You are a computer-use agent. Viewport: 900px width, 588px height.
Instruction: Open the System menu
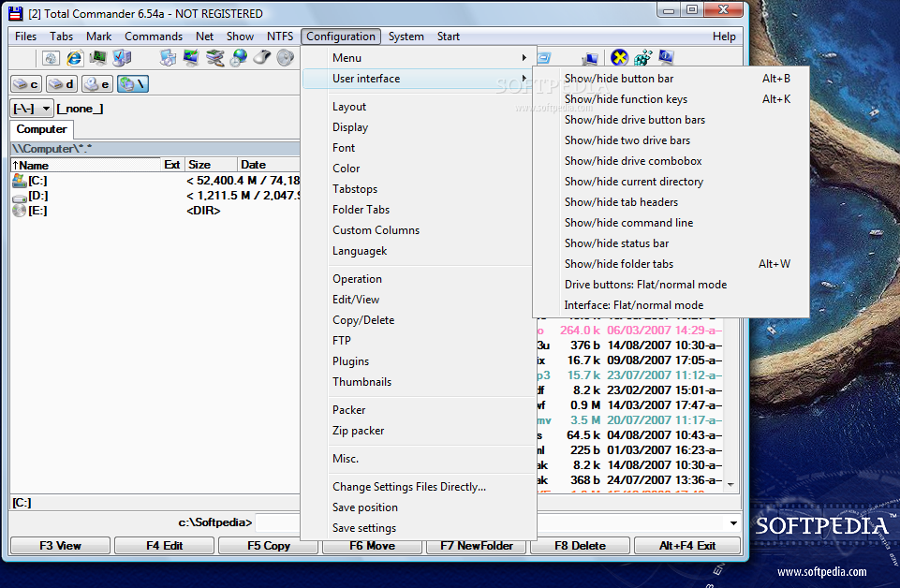click(406, 37)
